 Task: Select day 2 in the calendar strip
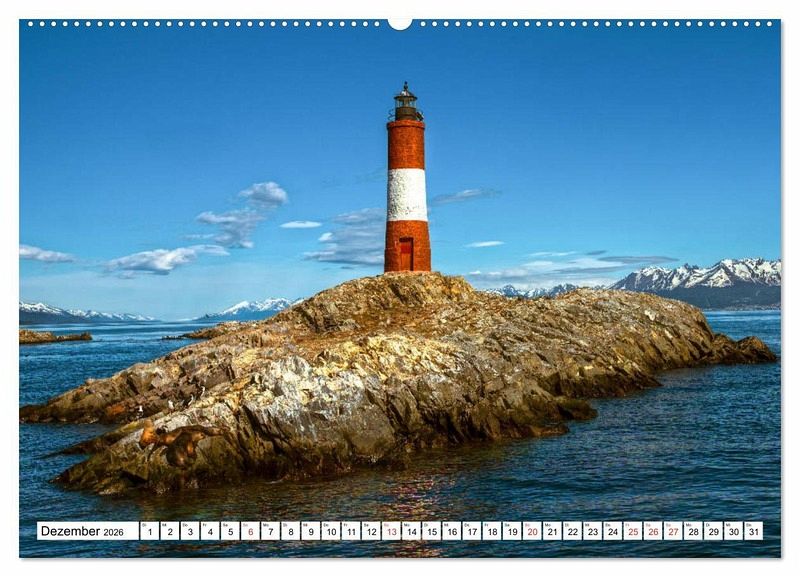(169, 531)
